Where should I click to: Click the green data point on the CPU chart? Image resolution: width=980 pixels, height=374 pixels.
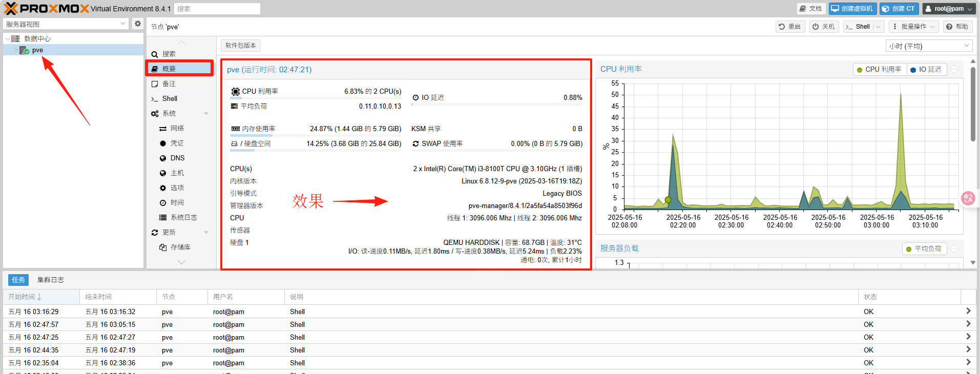(x=668, y=200)
